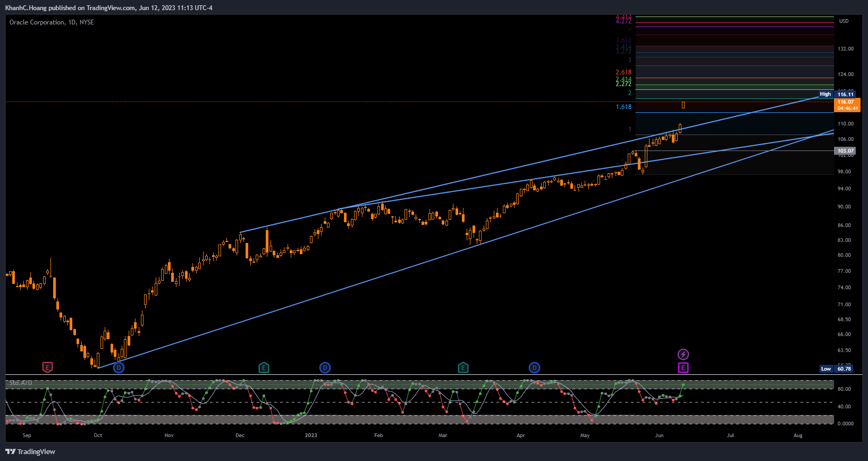The image size is (868, 461).
Task: Click the Oct label on time axis
Action: pyautogui.click(x=98, y=435)
